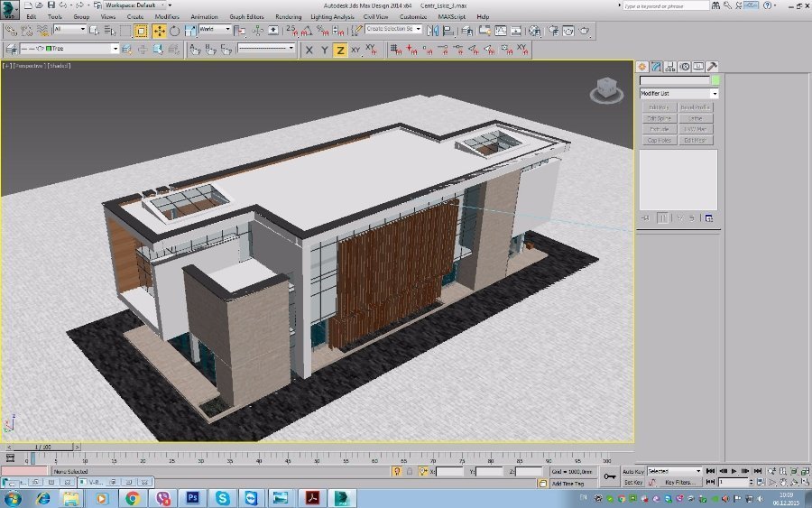Toggle the Auto Key animation mode

pos(633,471)
